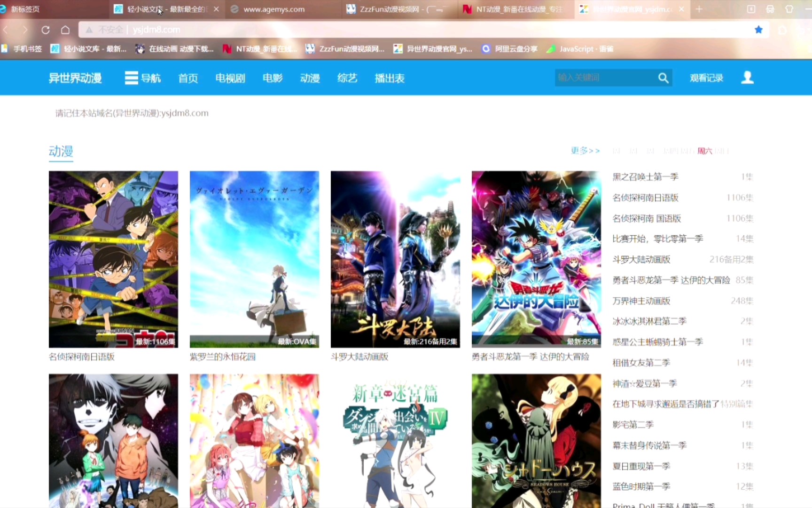Open the 播出表 schedule page
Image resolution: width=812 pixels, height=508 pixels.
pyautogui.click(x=390, y=78)
